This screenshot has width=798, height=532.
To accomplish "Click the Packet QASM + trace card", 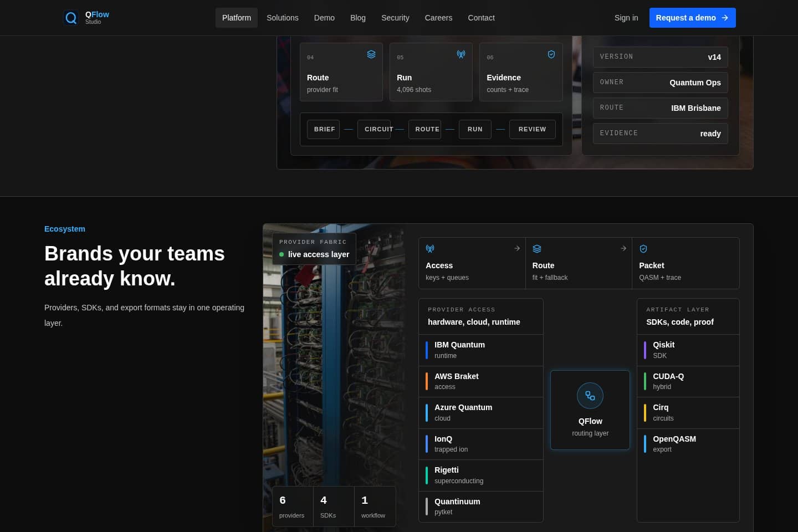I will pyautogui.click(x=686, y=263).
